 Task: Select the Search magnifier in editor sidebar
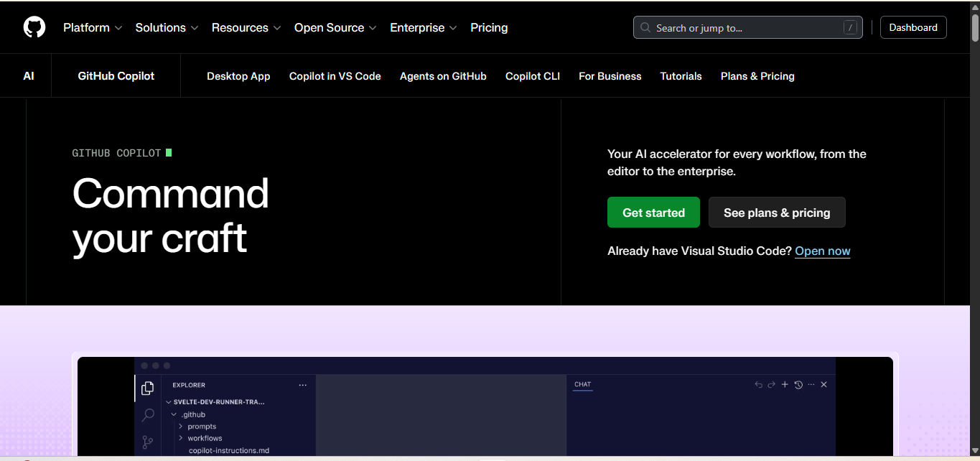pyautogui.click(x=148, y=415)
